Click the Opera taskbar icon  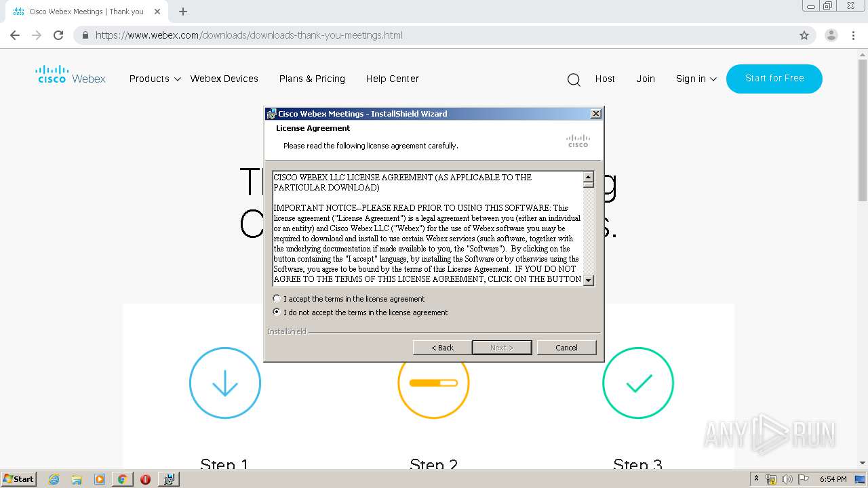pos(145,479)
